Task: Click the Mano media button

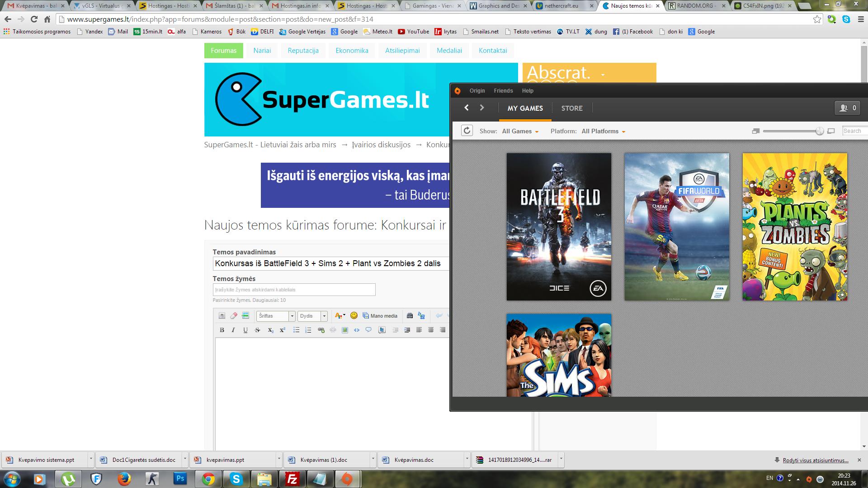Action: 380,316
